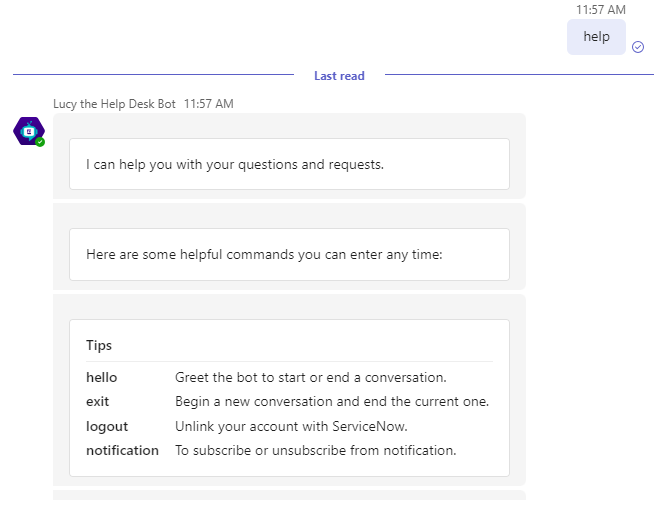This screenshot has width=654, height=528.
Task: Open the "Lucy the Help Desk Bot" sender name
Action: (115, 104)
